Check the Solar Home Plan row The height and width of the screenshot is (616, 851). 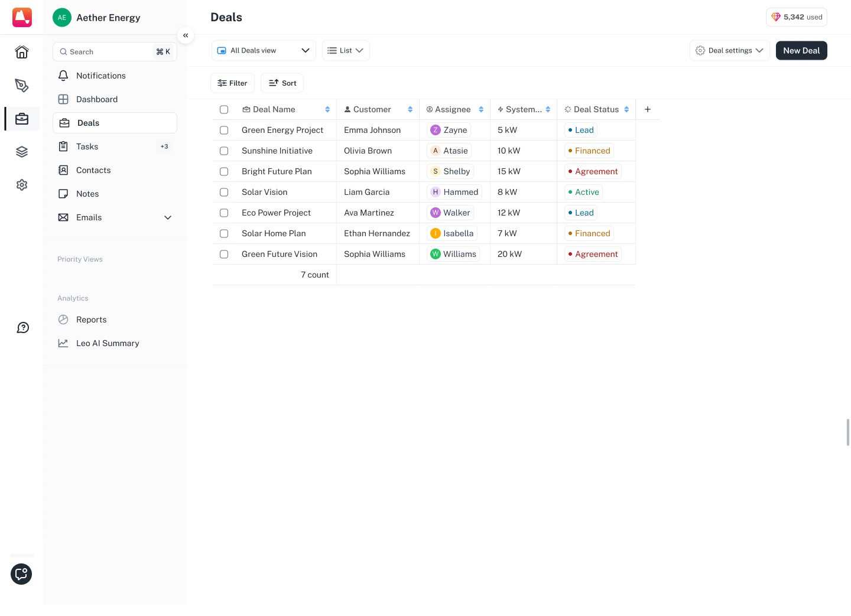[224, 233]
